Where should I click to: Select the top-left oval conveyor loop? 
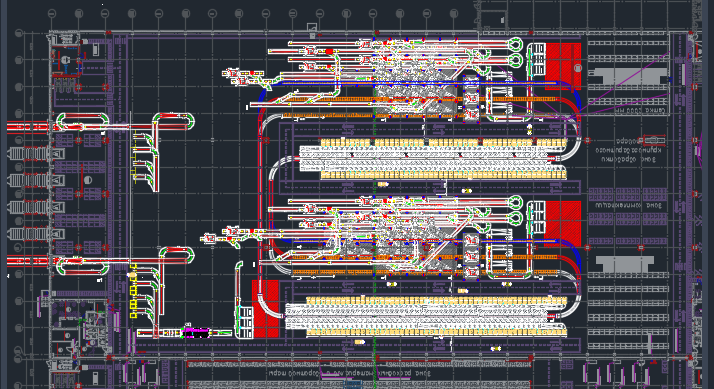point(82,123)
